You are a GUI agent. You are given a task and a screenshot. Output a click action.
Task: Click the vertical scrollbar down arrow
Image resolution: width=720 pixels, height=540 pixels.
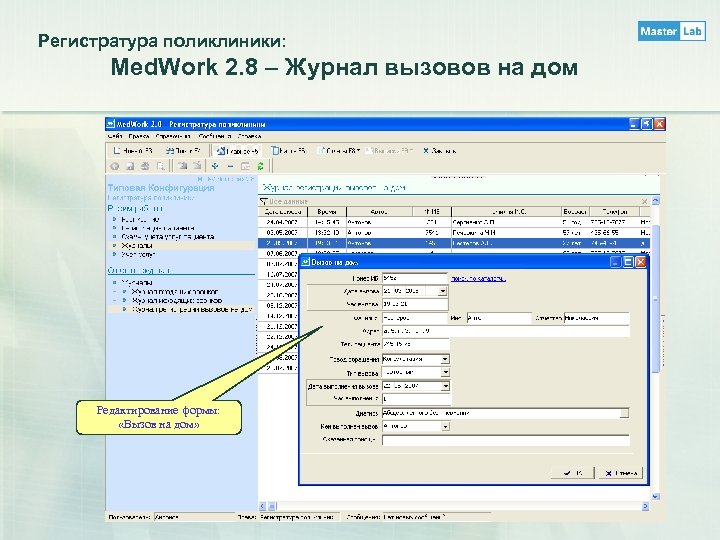click(x=655, y=496)
